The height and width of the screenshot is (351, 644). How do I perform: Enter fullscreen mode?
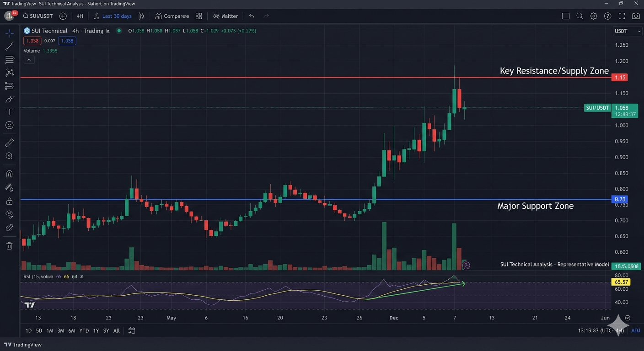point(622,16)
